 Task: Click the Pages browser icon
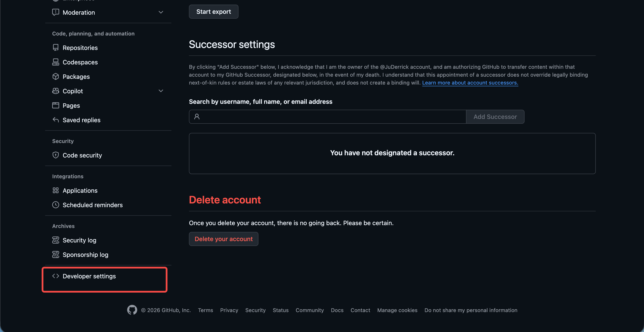click(55, 105)
